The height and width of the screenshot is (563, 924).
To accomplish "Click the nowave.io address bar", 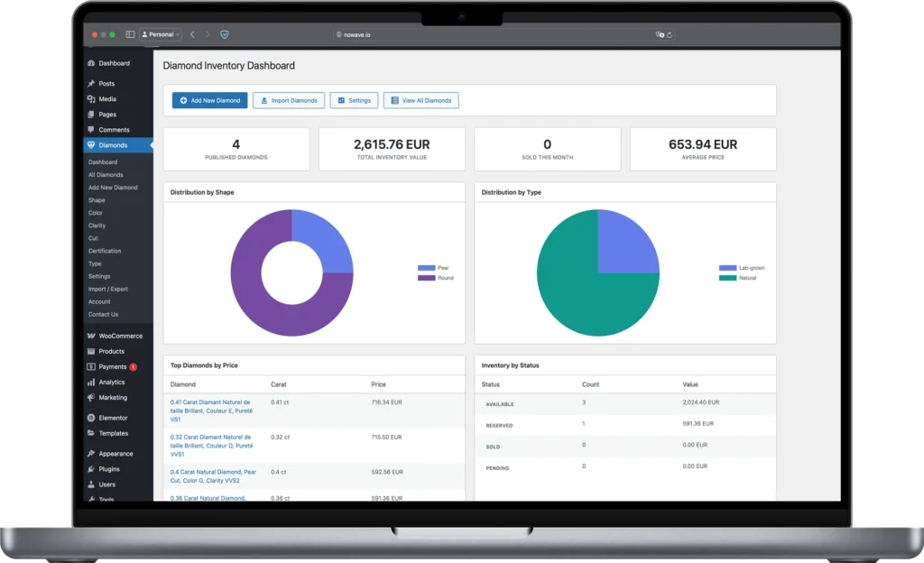I will [356, 34].
